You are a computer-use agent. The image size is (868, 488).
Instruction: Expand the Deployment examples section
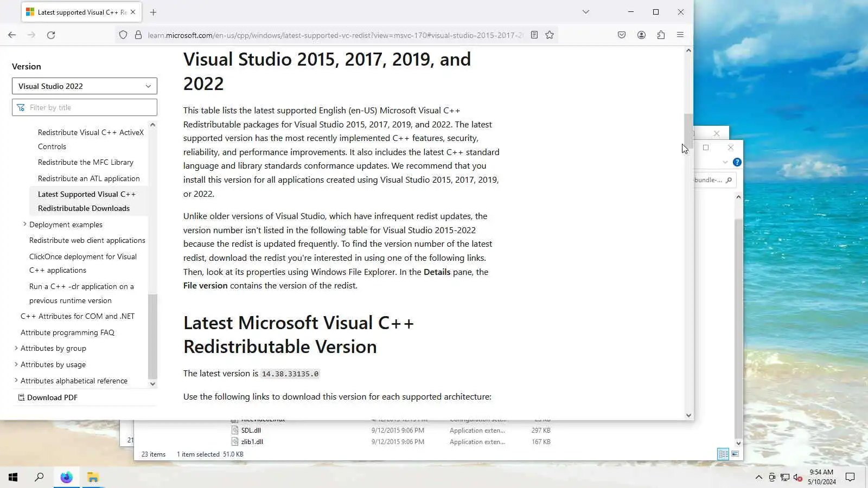pyautogui.click(x=24, y=224)
